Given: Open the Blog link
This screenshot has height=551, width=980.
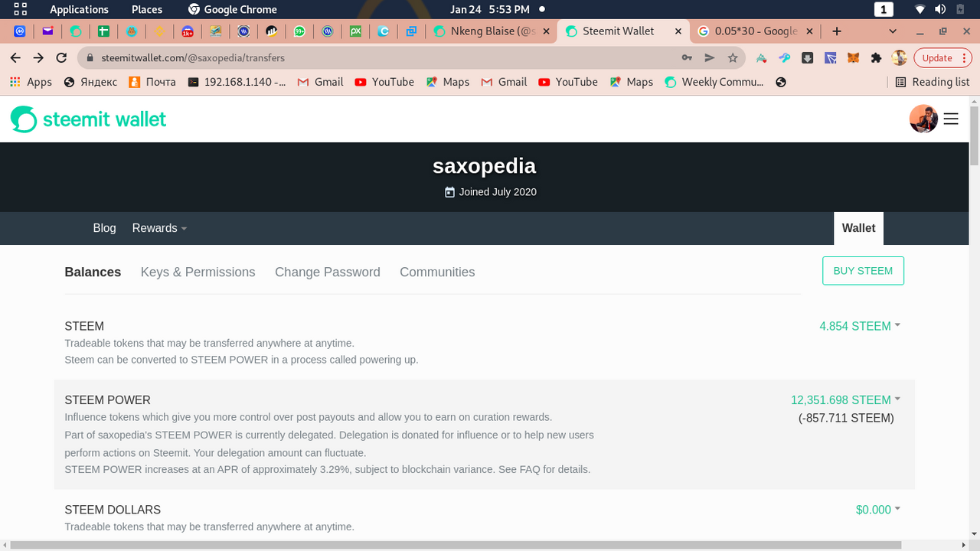Looking at the screenshot, I should click(104, 228).
